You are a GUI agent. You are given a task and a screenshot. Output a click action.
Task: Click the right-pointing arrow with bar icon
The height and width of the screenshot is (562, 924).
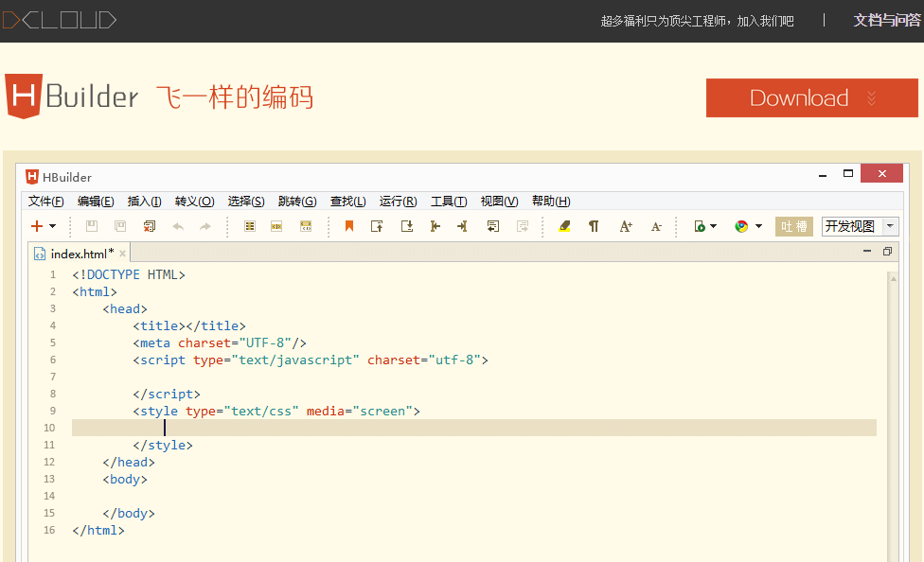[x=462, y=226]
